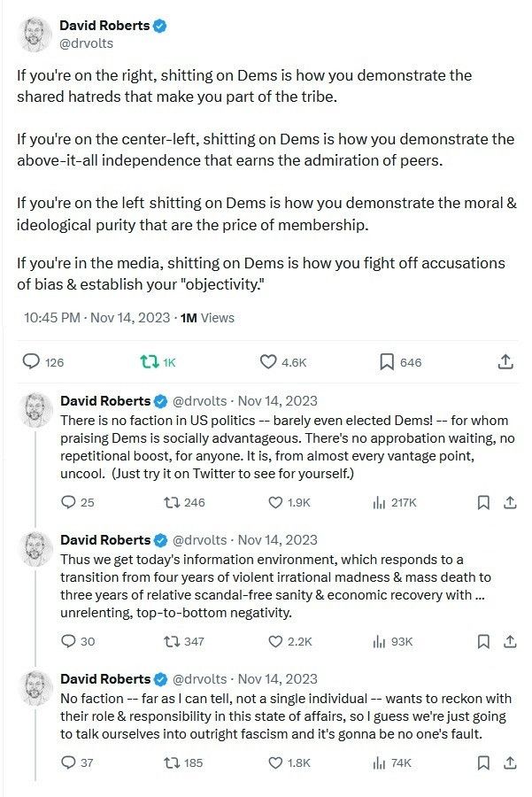Screen dimensions: 532x797
Task: Reply to the tweet with 30 replies
Action: pyautogui.click(x=69, y=641)
